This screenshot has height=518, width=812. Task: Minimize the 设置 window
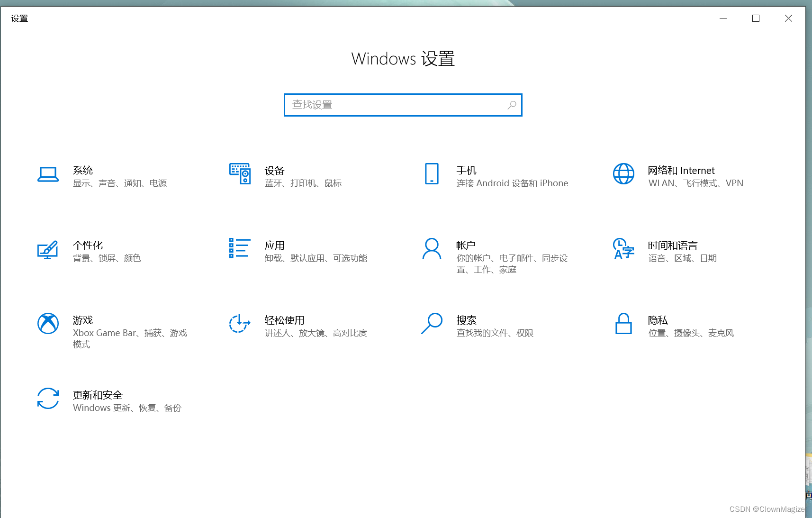[723, 18]
